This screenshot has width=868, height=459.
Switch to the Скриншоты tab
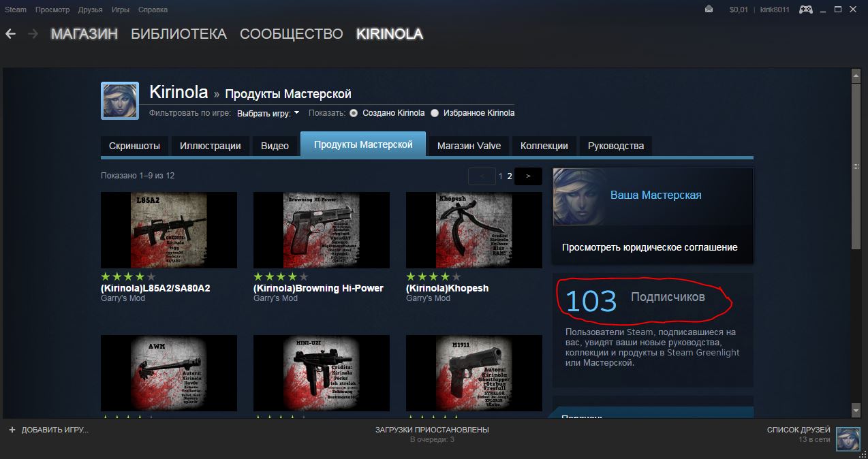pos(134,146)
